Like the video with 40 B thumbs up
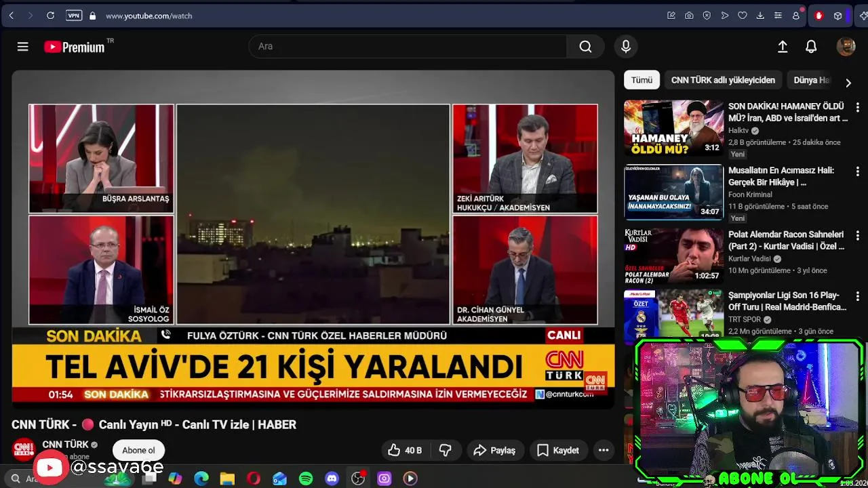Viewport: 868px width, 488px height. point(405,450)
